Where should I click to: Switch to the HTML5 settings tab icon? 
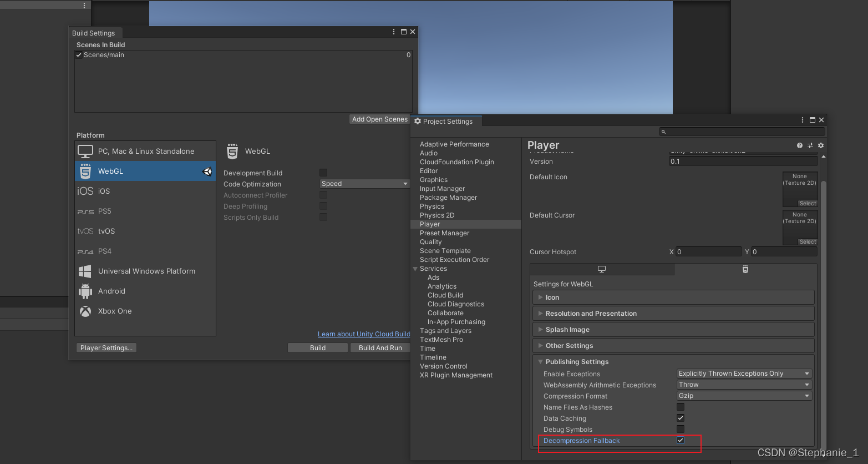[745, 269]
